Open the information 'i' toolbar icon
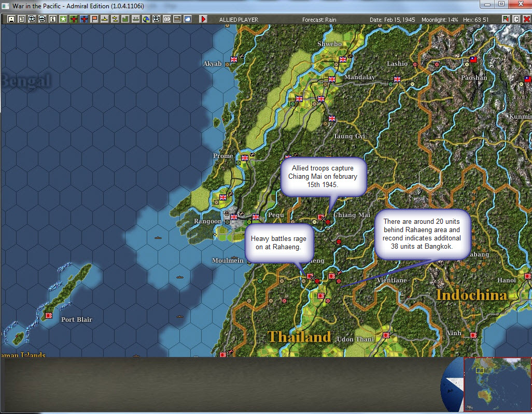Image resolution: width=532 pixels, height=414 pixels. click(x=52, y=19)
